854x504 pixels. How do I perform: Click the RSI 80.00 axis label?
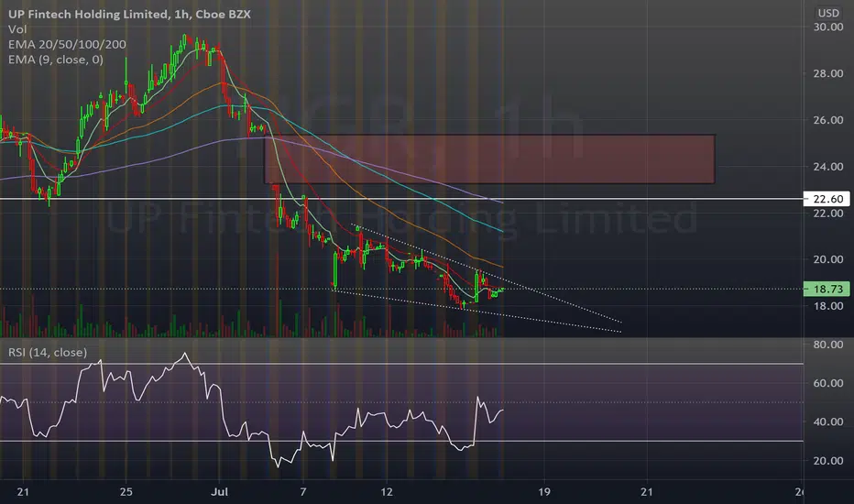827,345
